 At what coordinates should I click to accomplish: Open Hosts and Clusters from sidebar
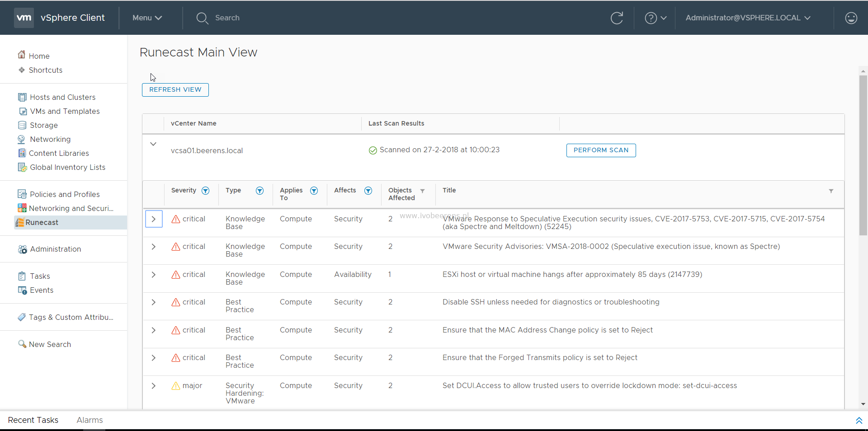click(x=62, y=97)
